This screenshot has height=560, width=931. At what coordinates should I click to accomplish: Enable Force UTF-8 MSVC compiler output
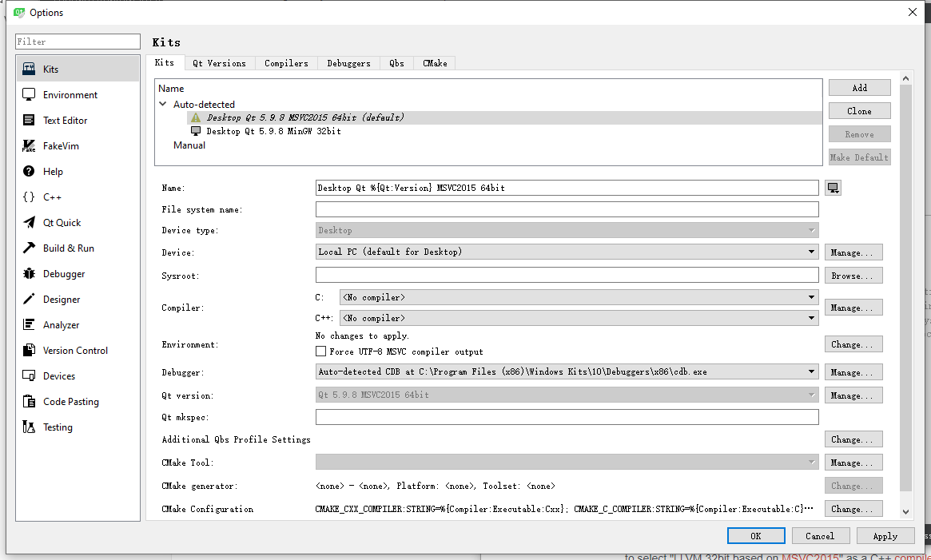pos(320,351)
